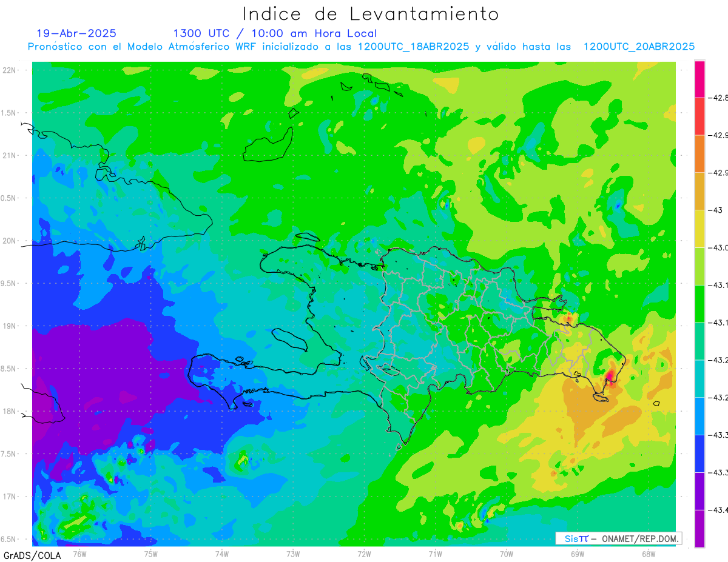Click the 'SisTT - ONAMET/REP.DOM.' watermark box
Image resolution: width=728 pixels, height=562 pixels.
pos(618,538)
